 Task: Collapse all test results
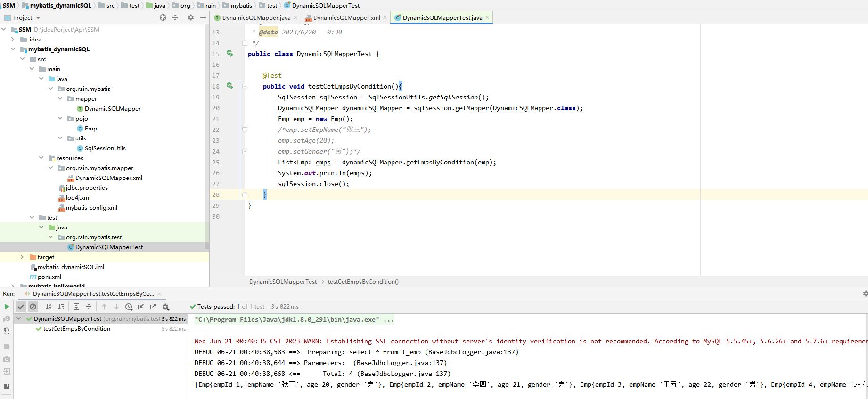tap(89, 307)
